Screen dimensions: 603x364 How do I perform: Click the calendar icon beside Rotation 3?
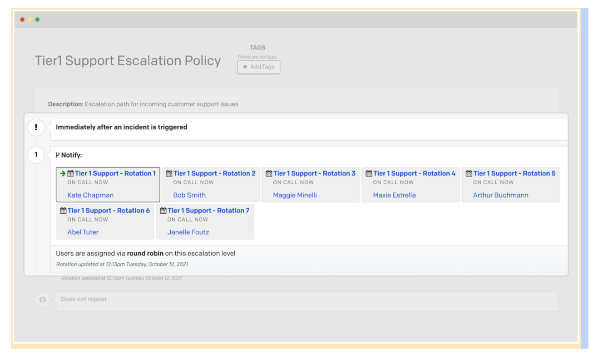click(269, 173)
